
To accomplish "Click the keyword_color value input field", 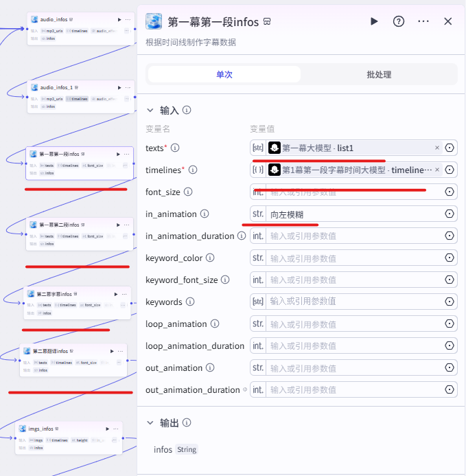I will click(x=353, y=258).
